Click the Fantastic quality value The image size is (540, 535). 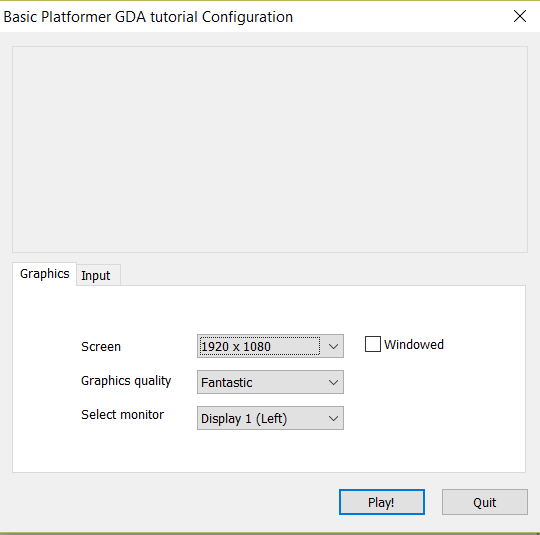[x=227, y=382]
